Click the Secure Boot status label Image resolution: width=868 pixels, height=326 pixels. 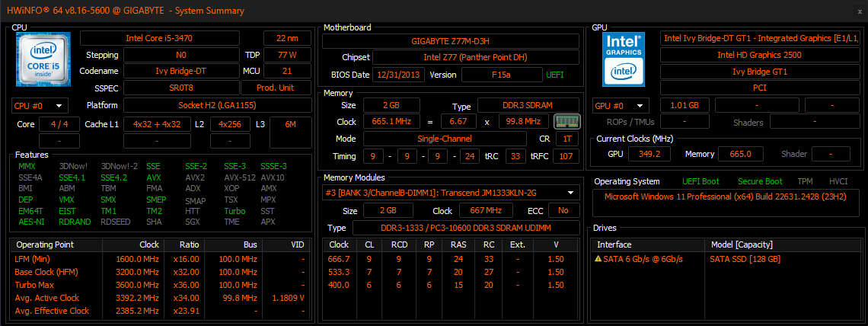[x=761, y=181]
